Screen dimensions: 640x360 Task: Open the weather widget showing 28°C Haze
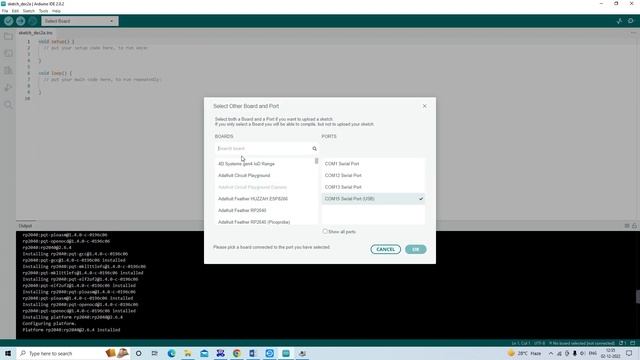[524, 353]
